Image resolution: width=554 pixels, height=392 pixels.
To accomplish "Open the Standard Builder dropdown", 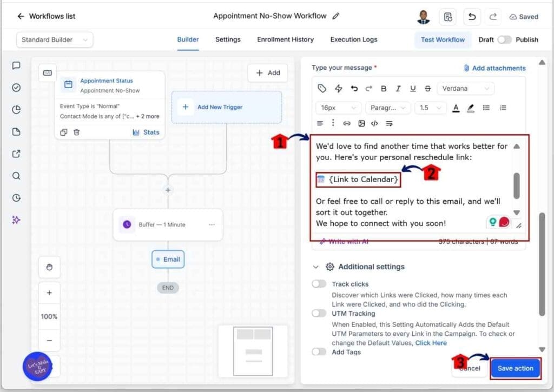I will [55, 39].
